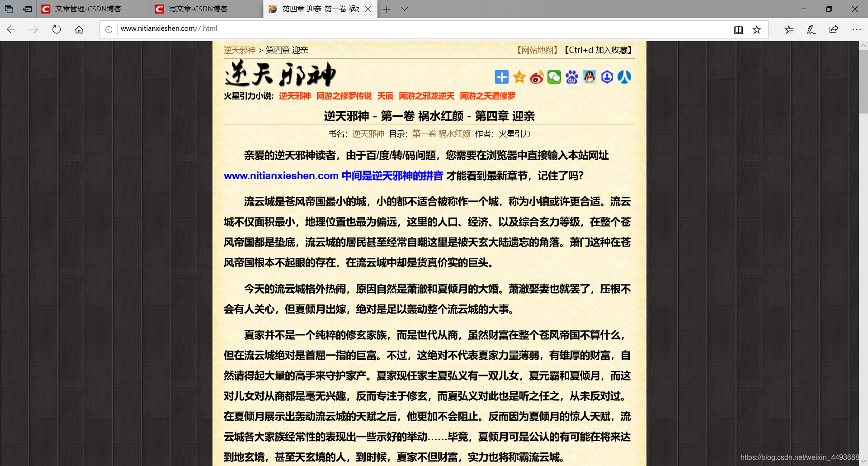Click the scrollbar up arrow
The height and width of the screenshot is (466, 868).
863,45
